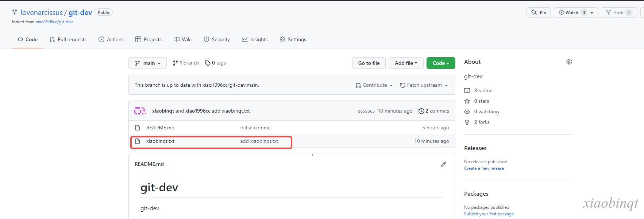Screen dimensions: 644x219
Task: Click Publish your first package
Action: [489, 214]
